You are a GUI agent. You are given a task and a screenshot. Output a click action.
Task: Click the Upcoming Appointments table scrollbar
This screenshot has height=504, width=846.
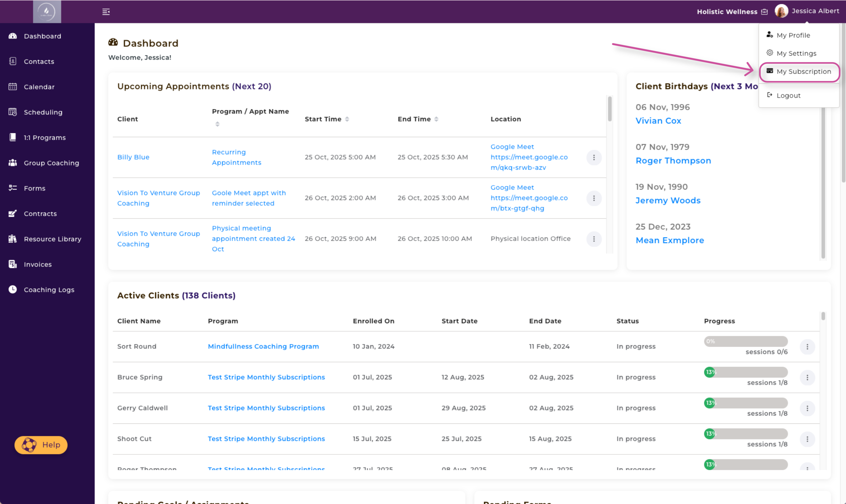610,110
